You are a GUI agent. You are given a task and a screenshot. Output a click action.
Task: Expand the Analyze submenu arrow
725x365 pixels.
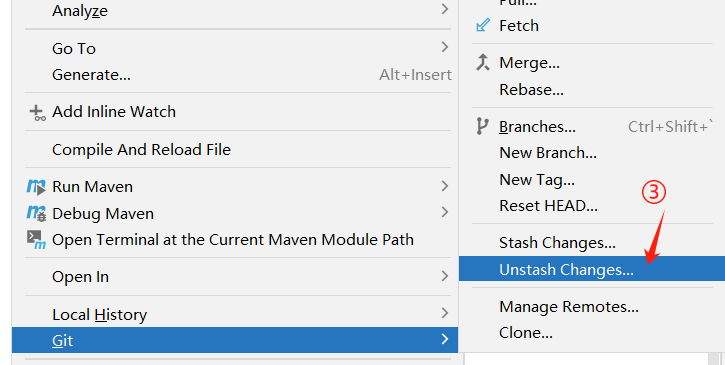point(445,9)
